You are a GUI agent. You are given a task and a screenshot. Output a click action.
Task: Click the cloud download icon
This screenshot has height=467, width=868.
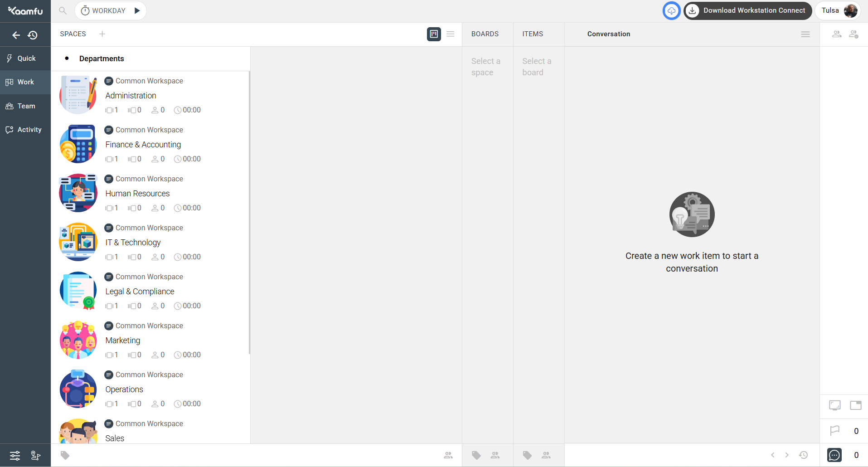pyautogui.click(x=671, y=10)
